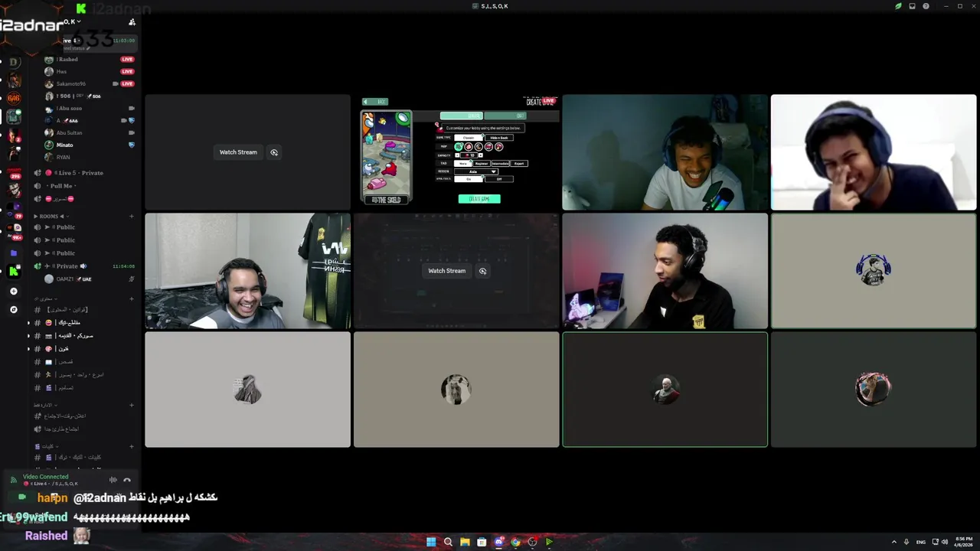Screen dimensions: 980x551
Task: Focus the laughing webcam tile with blue headset
Action: pos(874,152)
